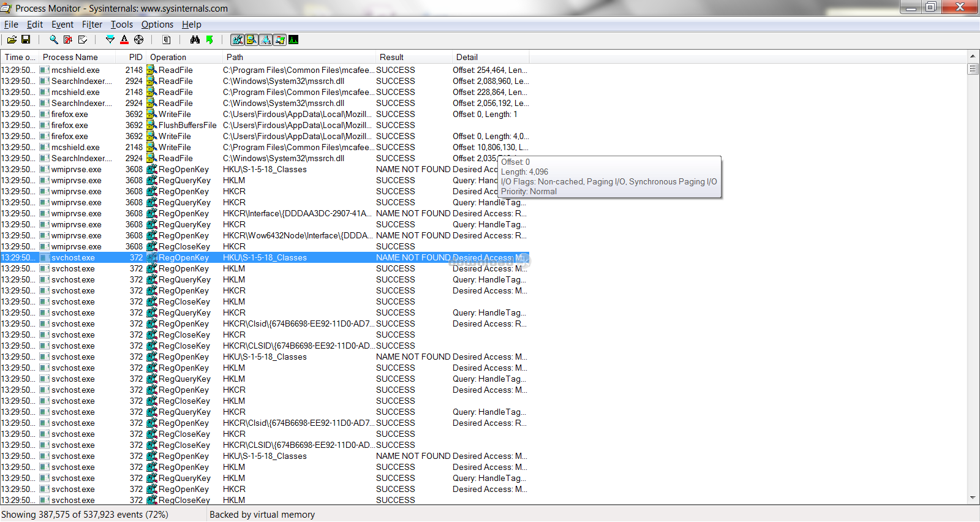The image size is (980, 522).
Task: Click 'Backed by virtual memory' status text
Action: pos(262,515)
